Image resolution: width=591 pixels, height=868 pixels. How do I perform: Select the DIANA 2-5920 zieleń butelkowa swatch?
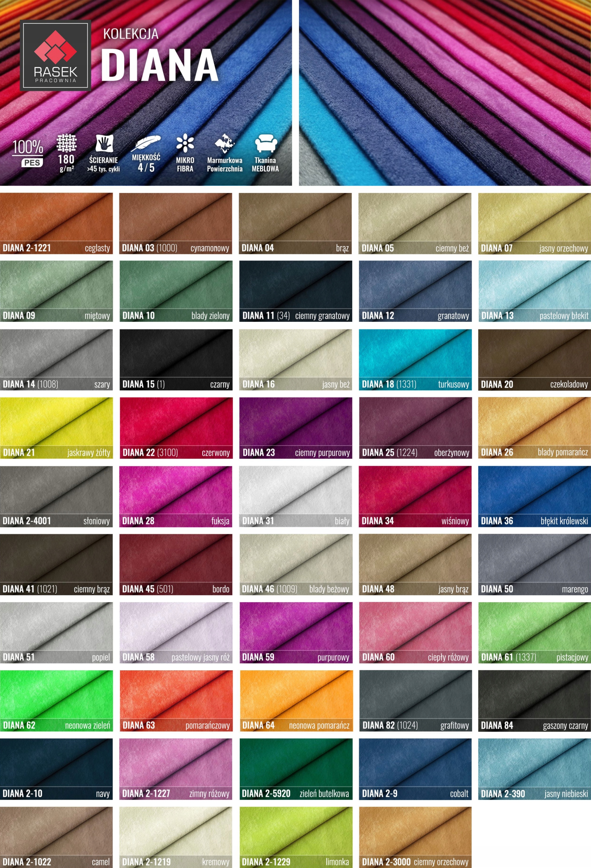pyautogui.click(x=296, y=769)
